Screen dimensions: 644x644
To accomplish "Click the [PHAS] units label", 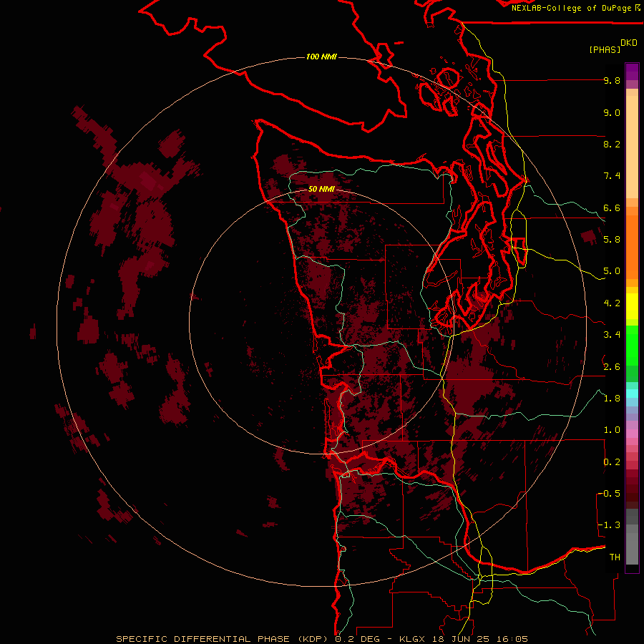I will [x=605, y=49].
